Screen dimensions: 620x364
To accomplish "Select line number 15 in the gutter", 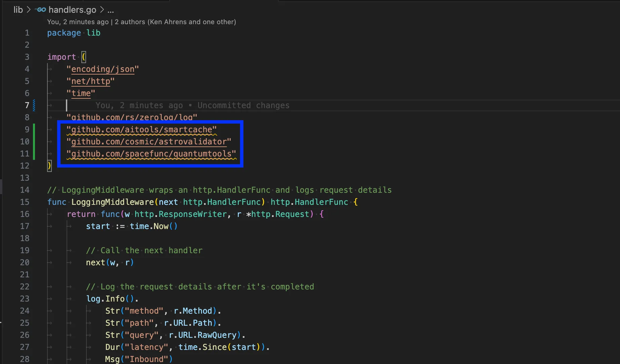I will click(25, 202).
